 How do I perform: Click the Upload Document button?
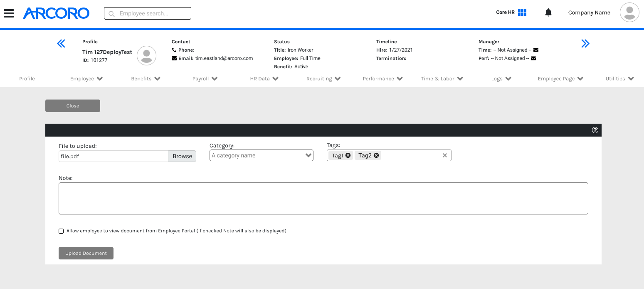86,253
